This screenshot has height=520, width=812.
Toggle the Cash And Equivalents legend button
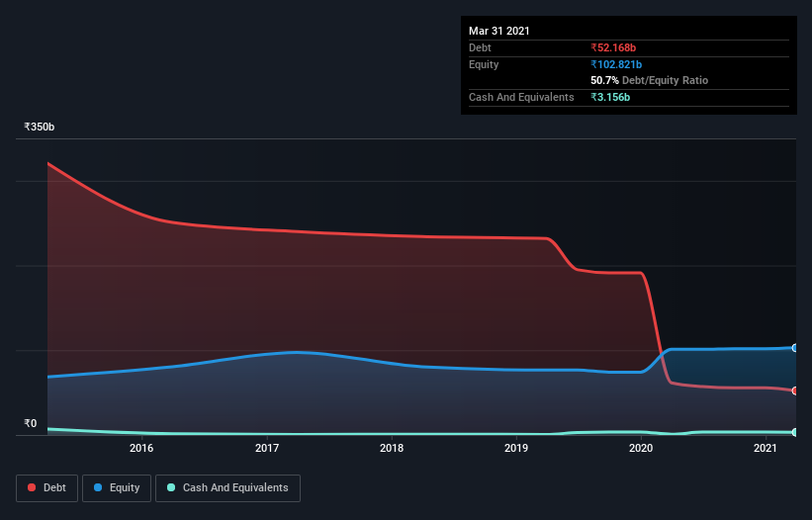click(227, 488)
